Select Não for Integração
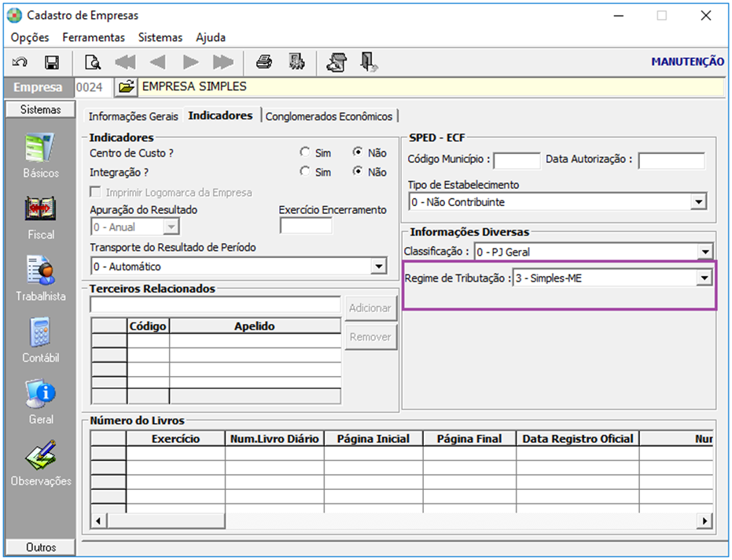732x560 pixels. (358, 171)
